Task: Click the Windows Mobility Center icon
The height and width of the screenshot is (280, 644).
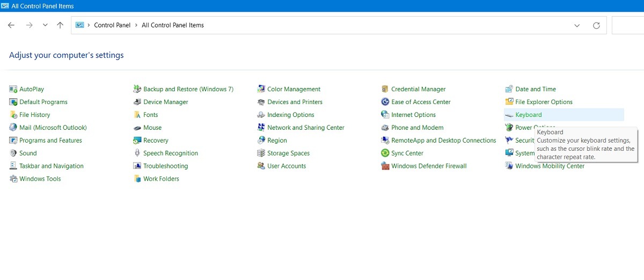Action: [509, 166]
